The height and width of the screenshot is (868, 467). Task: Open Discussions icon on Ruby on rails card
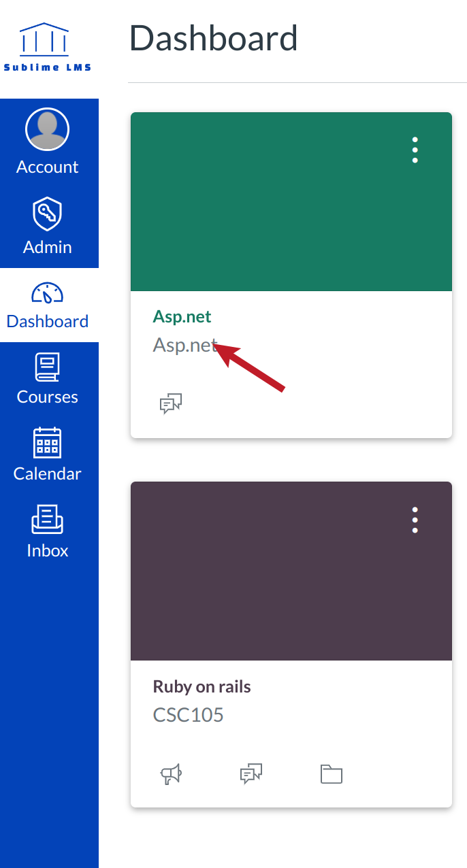click(251, 773)
